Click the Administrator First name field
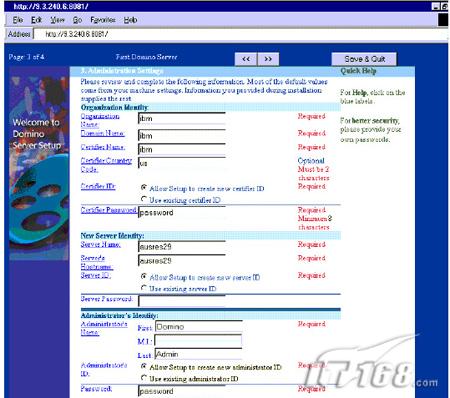Screen dimensions: 450x398 tap(199, 327)
